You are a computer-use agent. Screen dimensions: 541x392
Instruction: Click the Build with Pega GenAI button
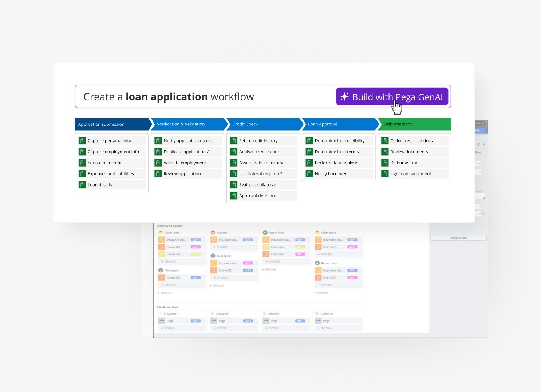click(x=392, y=97)
